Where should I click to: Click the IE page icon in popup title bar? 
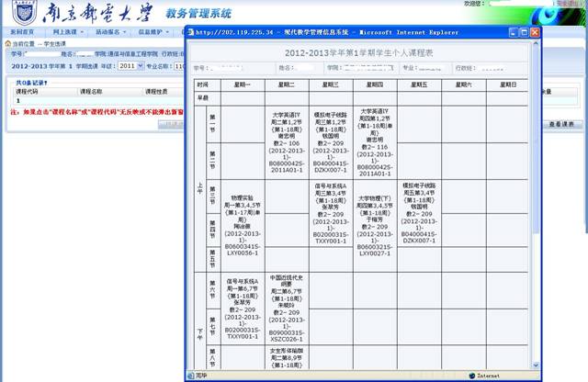point(190,32)
